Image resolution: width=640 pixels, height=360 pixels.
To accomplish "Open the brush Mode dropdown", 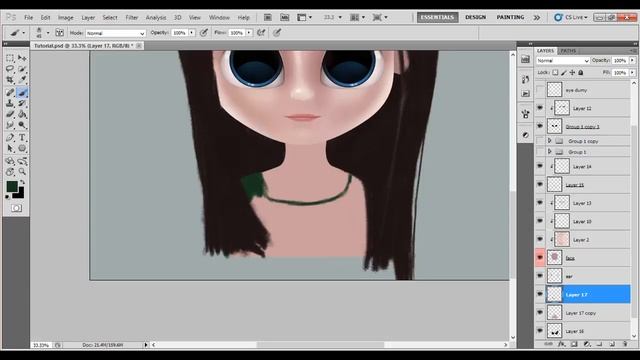I will pyautogui.click(x=116, y=33).
